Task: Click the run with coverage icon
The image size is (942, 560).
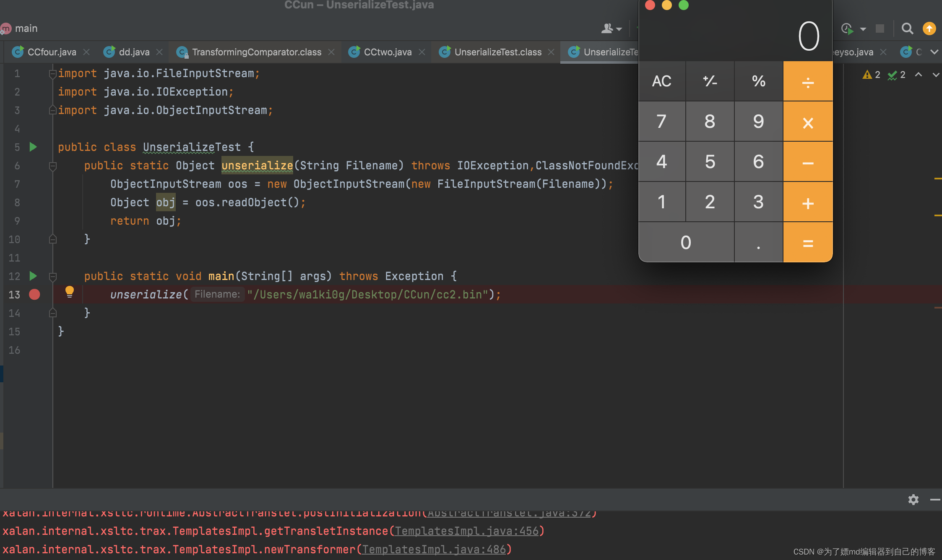Action: tap(847, 29)
